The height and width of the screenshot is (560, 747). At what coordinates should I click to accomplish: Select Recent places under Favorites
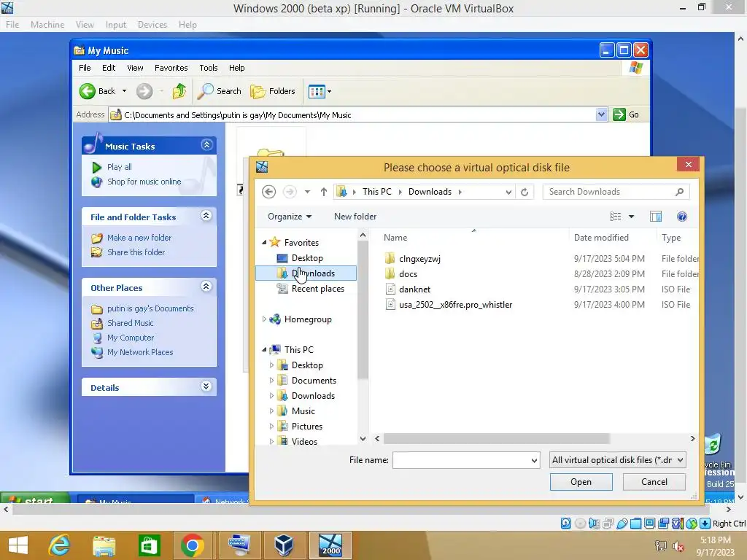click(x=317, y=289)
